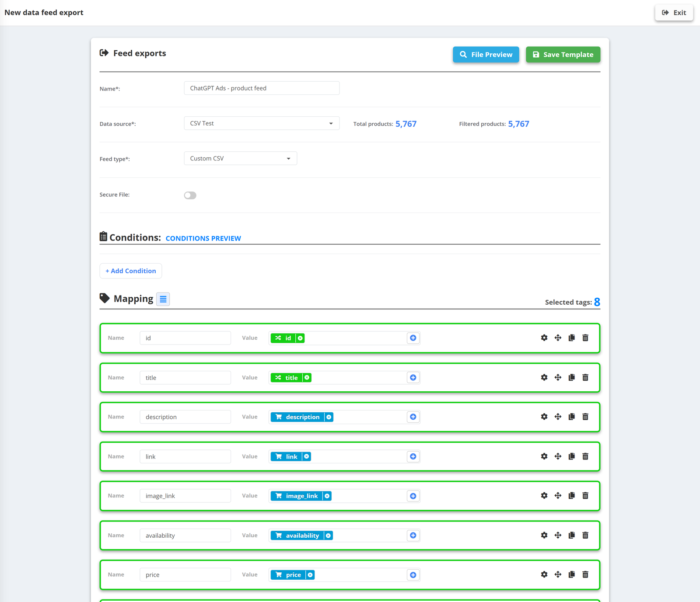Remove the image_link value tag
700x602 pixels.
coord(327,496)
